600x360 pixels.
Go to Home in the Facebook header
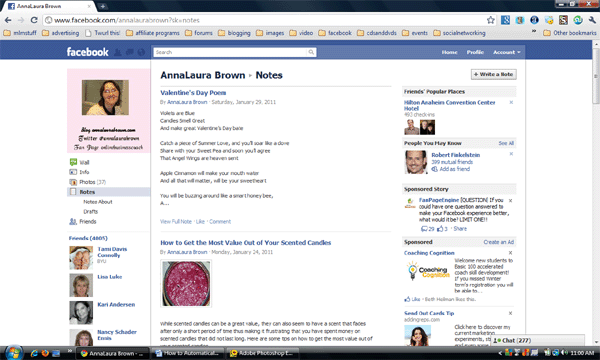449,52
